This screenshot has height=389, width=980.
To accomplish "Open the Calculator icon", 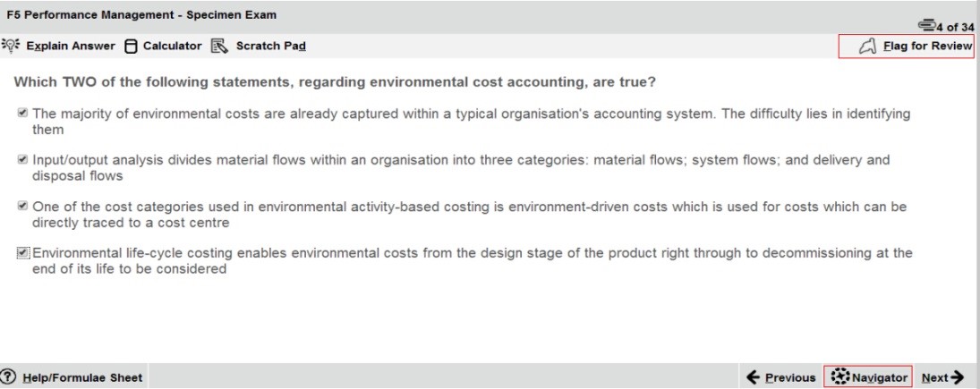I will pos(131,47).
